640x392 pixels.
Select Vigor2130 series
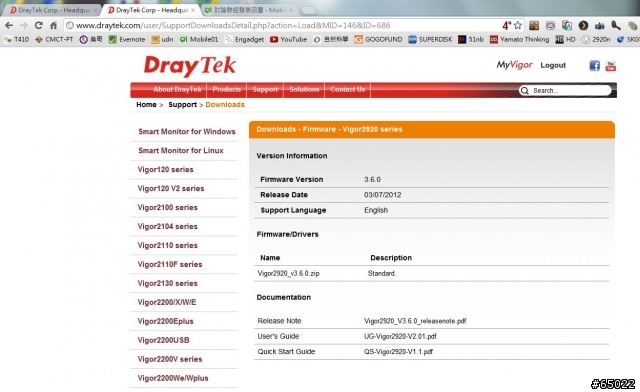[167, 283]
